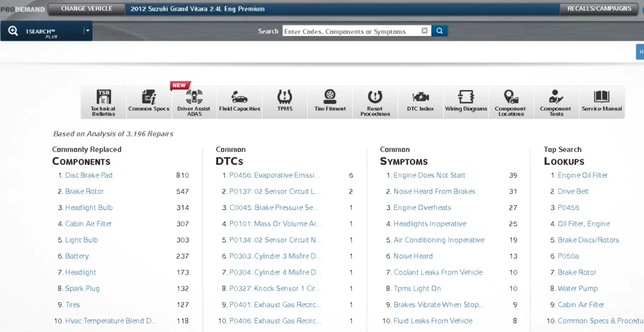
Task: Open Tpms Light On symptom
Action: 417,288
